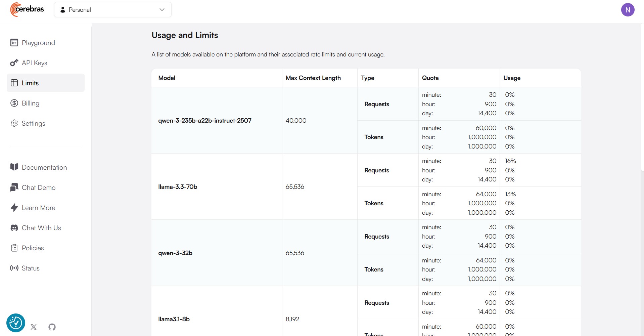644x336 pixels.
Task: Open the Learn More link
Action: pos(38,208)
